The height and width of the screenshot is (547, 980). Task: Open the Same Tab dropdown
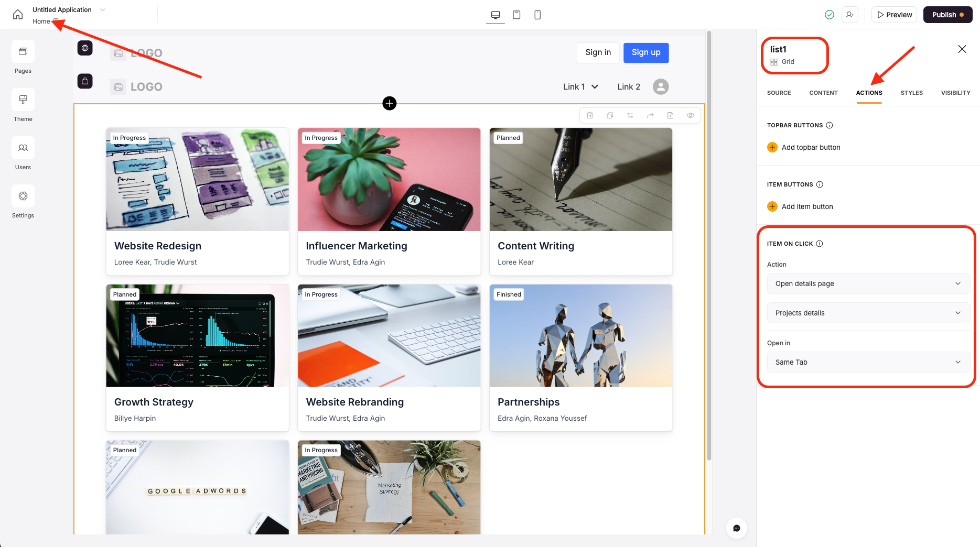(x=868, y=362)
